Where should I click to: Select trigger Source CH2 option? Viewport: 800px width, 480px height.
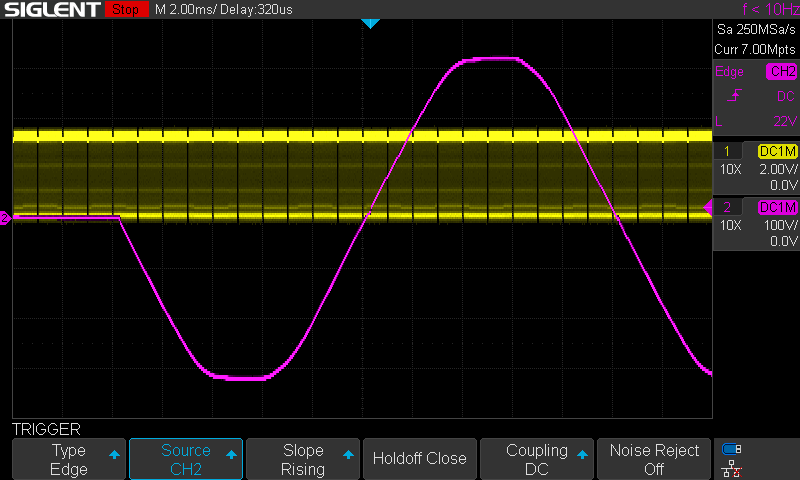[186, 459]
